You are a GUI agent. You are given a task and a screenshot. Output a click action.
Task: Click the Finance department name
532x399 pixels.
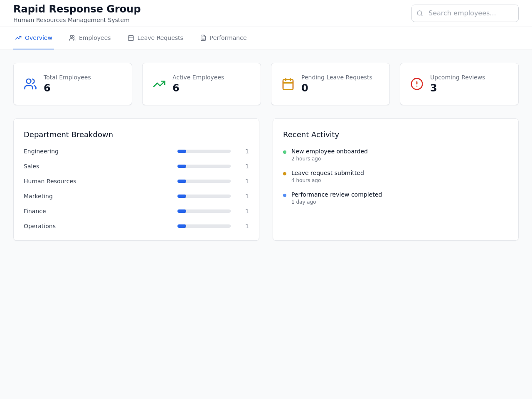click(35, 211)
